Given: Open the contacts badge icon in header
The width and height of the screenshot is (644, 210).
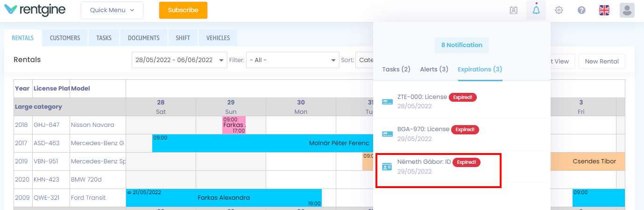Looking at the screenshot, I should coord(514,10).
